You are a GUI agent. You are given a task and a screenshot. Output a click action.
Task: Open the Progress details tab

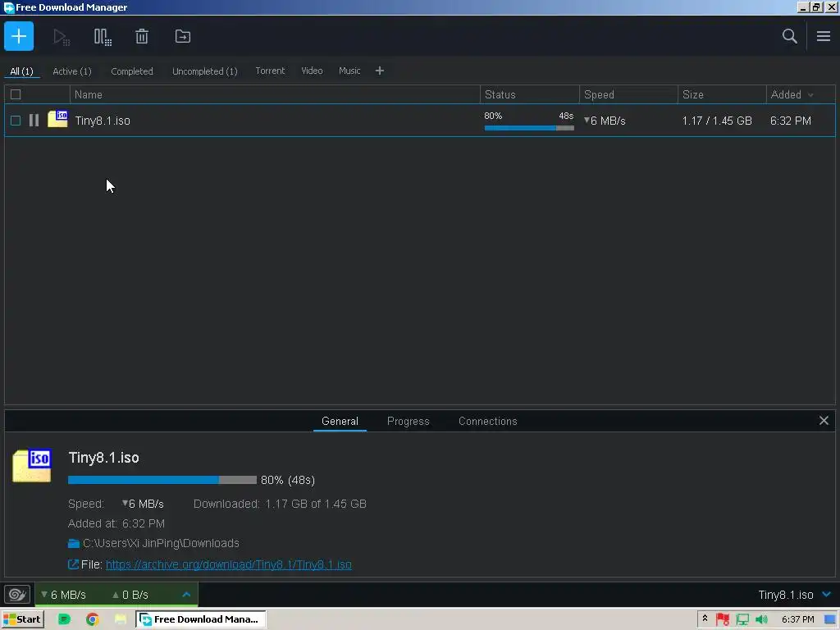[x=409, y=421]
